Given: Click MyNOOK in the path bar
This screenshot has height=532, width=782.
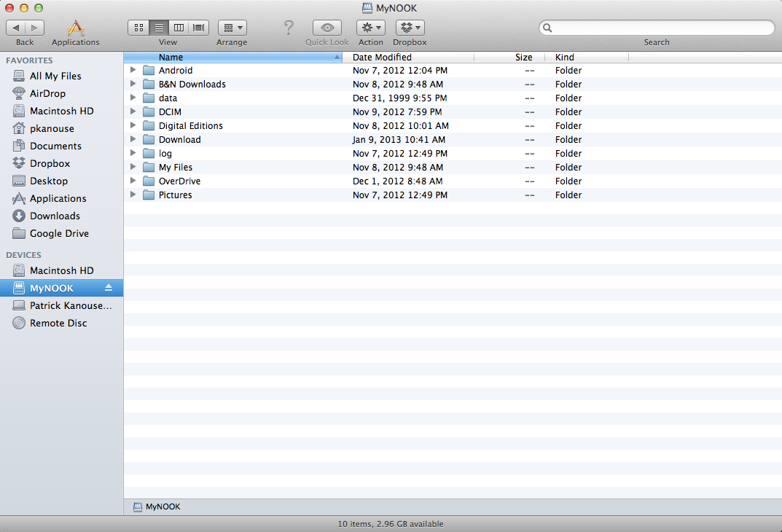Looking at the screenshot, I should [x=157, y=506].
